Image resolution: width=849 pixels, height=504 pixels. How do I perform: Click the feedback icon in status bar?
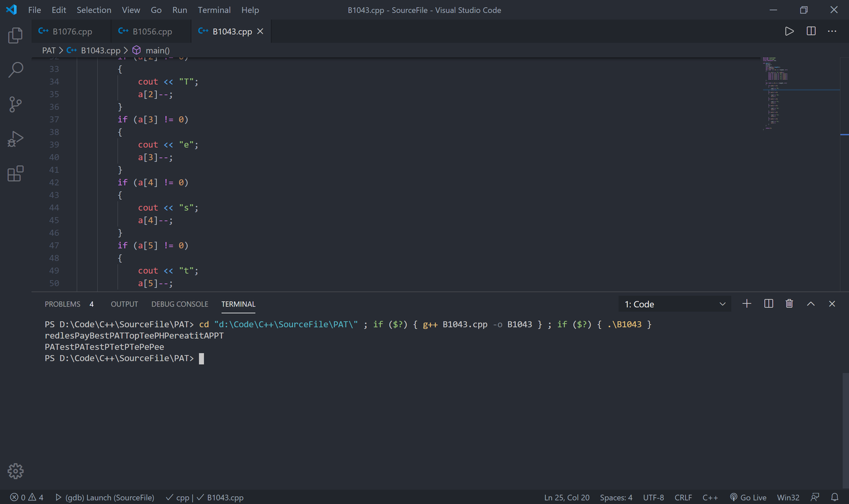(815, 498)
